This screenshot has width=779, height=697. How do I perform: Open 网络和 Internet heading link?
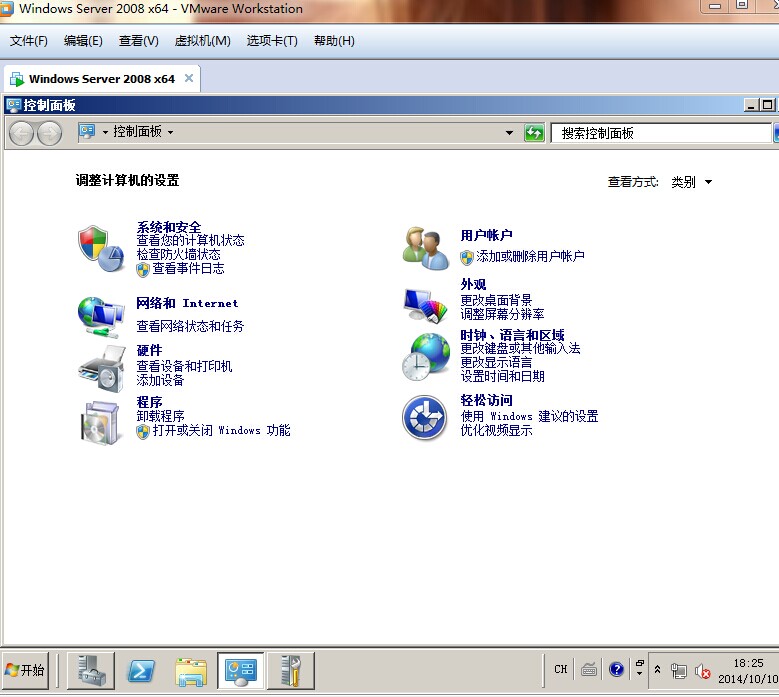point(187,303)
